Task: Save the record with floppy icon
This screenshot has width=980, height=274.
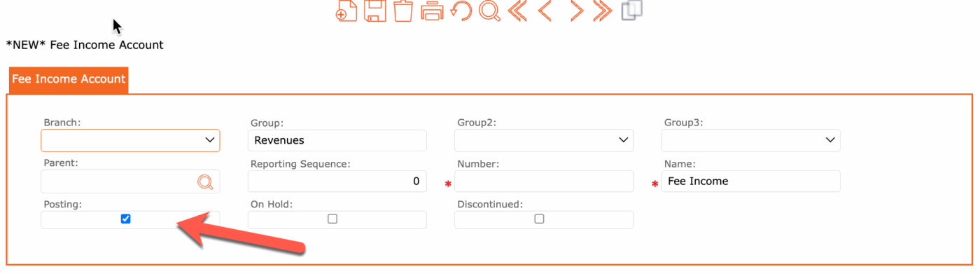Action: 375,11
